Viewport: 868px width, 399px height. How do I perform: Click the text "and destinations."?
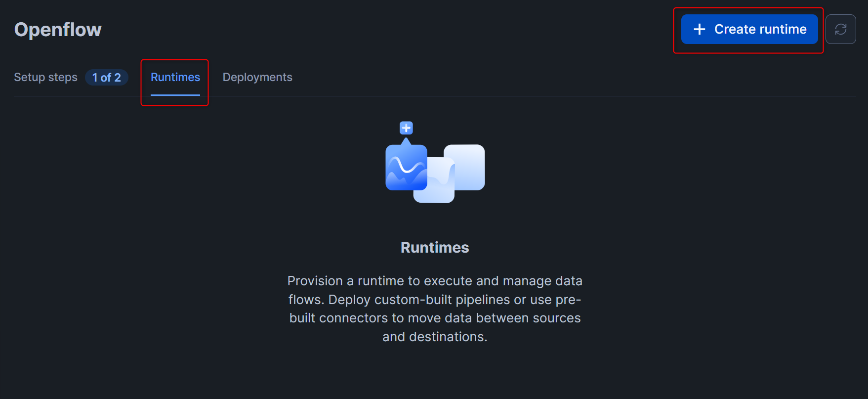tap(435, 337)
